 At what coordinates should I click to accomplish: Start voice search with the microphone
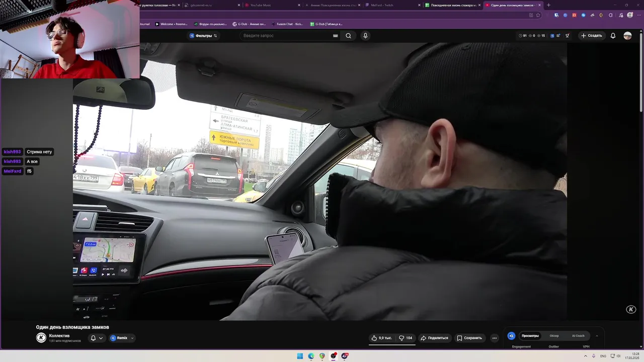point(365,36)
